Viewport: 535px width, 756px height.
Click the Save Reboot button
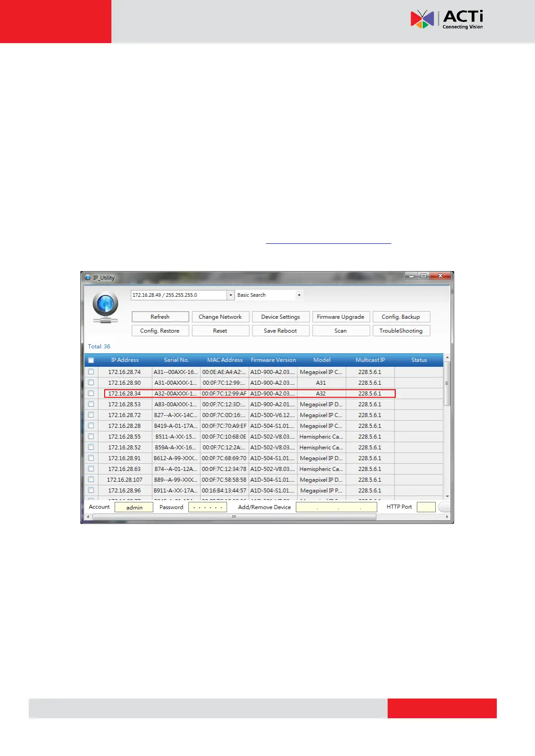click(280, 331)
